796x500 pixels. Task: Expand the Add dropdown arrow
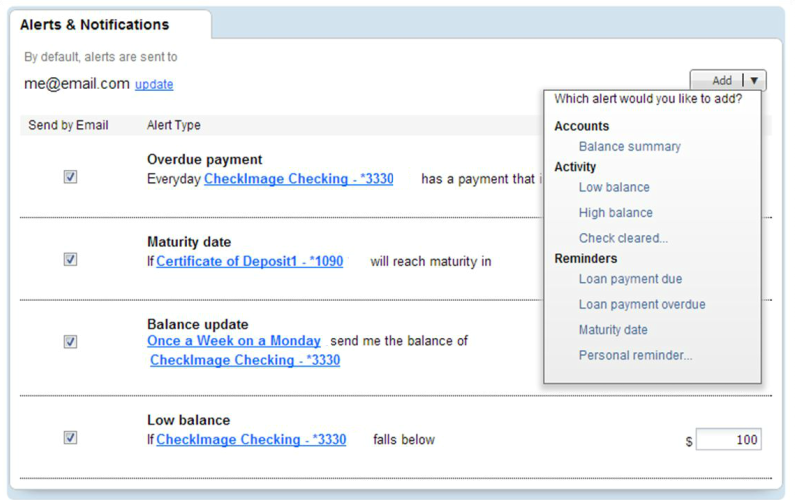755,81
